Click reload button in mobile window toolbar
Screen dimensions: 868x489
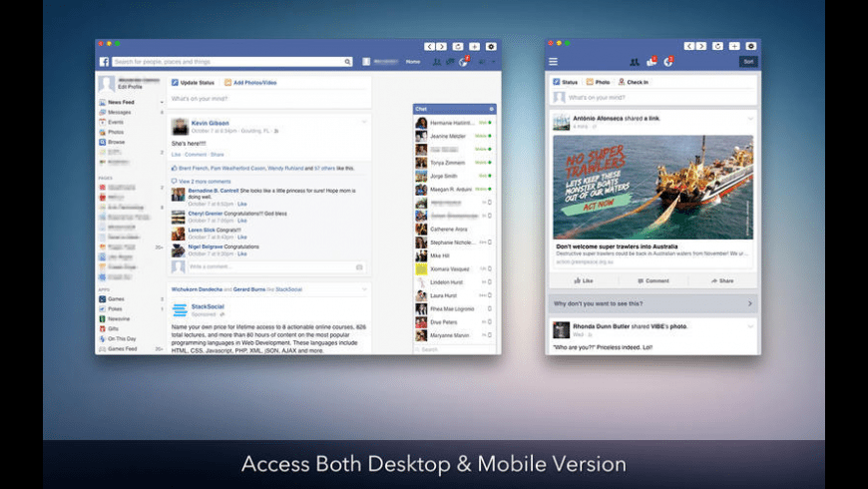pos(717,46)
